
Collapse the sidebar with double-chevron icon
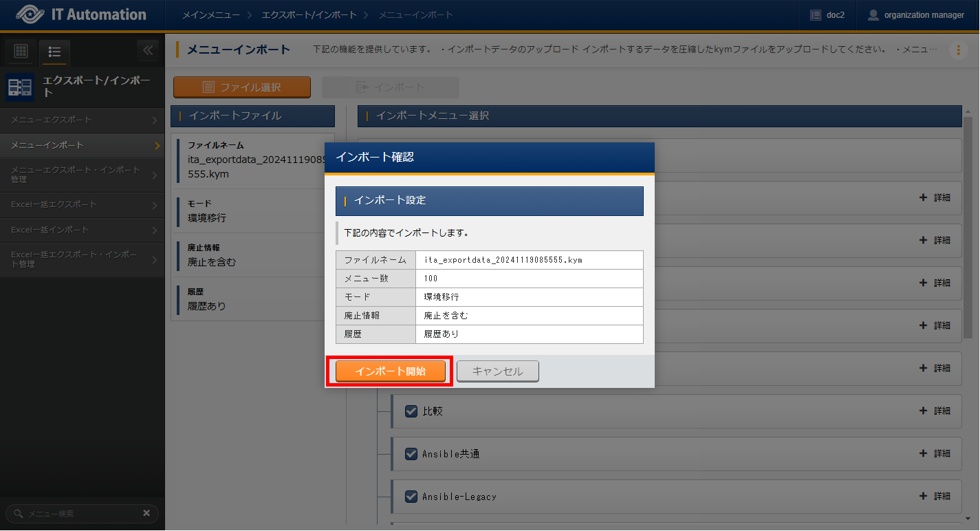pos(147,50)
